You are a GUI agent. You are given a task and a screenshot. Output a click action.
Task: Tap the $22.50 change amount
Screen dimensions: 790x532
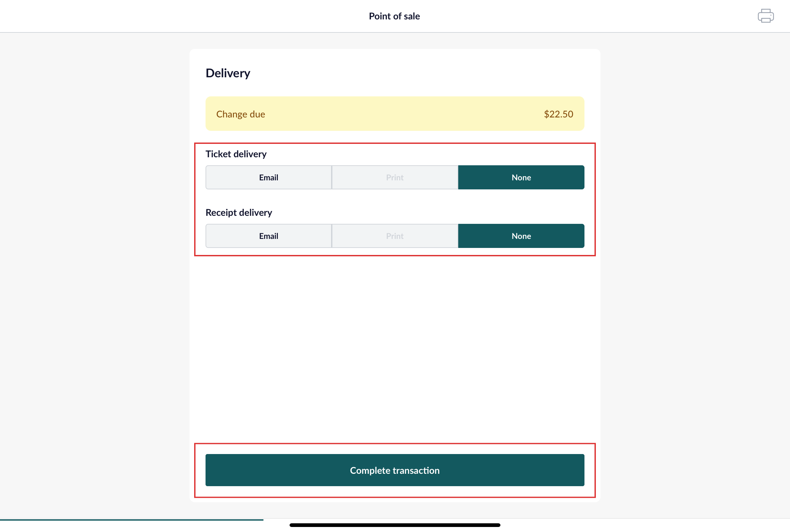pos(559,114)
